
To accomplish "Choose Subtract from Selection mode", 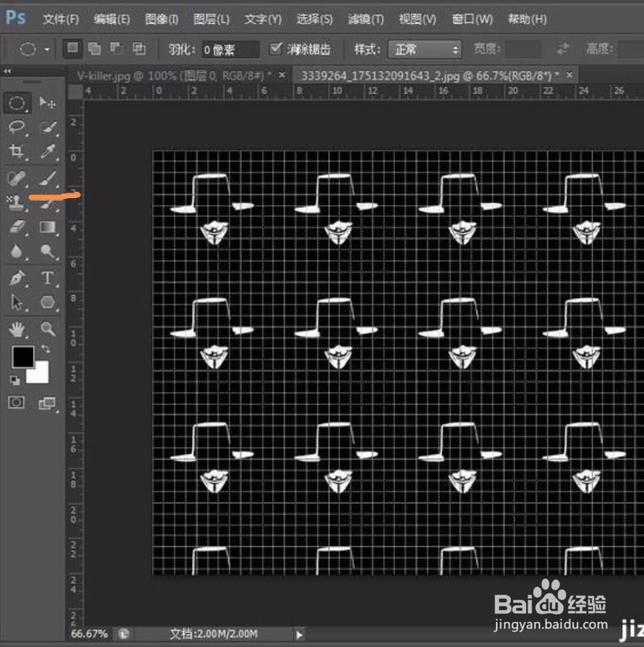I will [117, 49].
